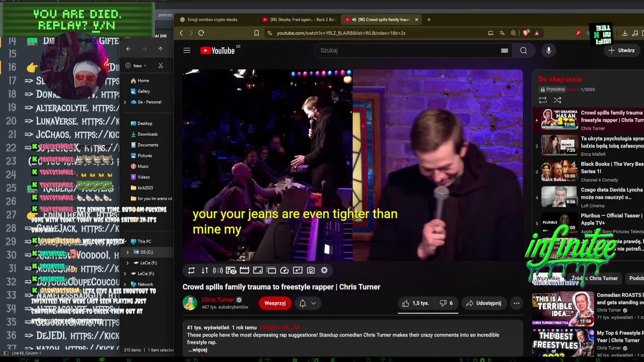This screenshot has width=644, height=362.
Task: Open the notification bell dropdown for Chris Turner
Action: coord(307,303)
